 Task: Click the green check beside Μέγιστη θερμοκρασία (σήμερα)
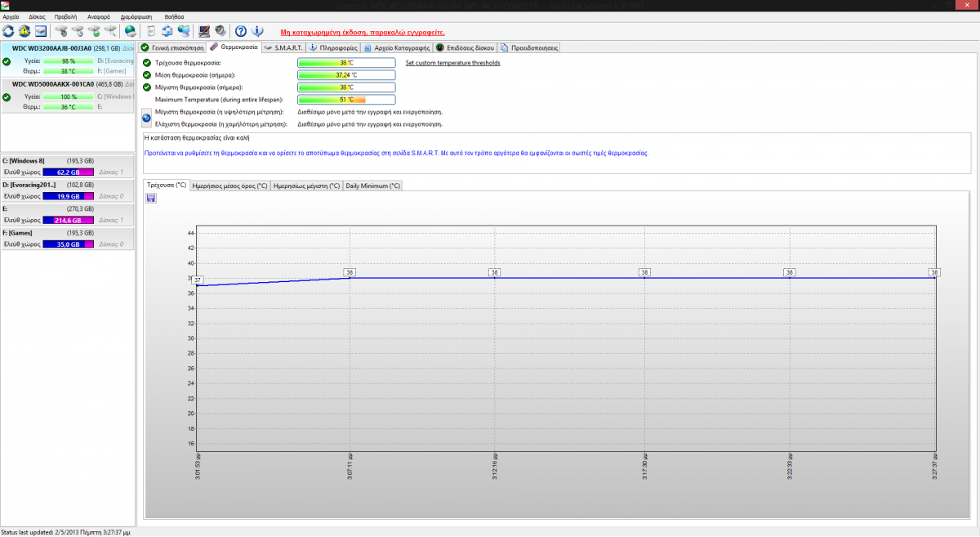(147, 87)
